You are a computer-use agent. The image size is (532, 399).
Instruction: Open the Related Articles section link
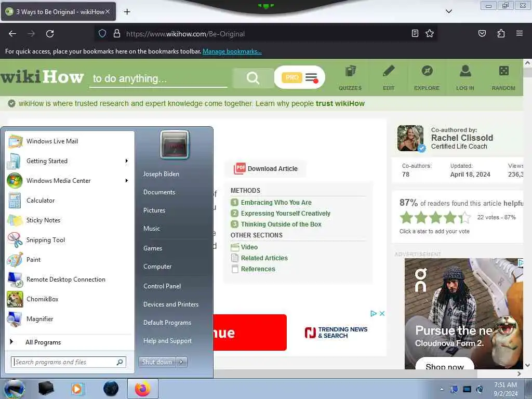pos(264,258)
